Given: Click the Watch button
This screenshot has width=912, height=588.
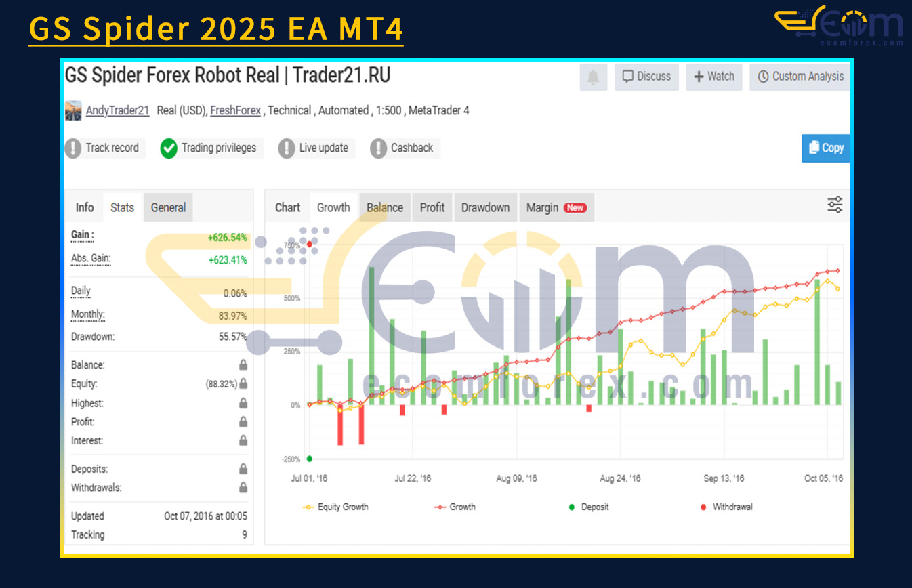Looking at the screenshot, I should 715,77.
